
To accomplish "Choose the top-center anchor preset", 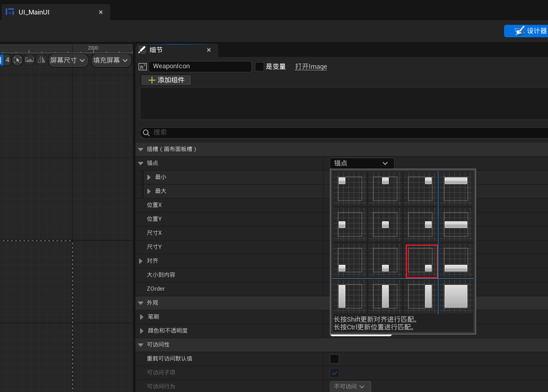I will (x=385, y=188).
